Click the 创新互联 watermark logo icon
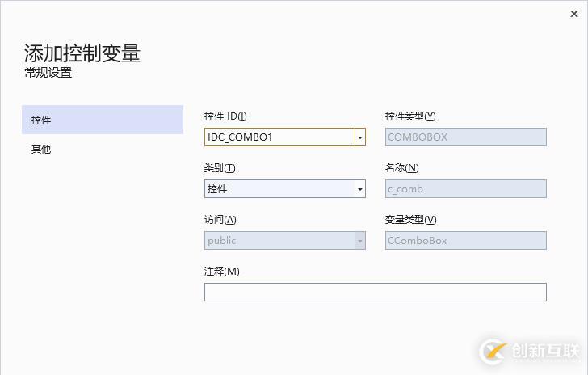This screenshot has width=588, height=375. point(493,351)
